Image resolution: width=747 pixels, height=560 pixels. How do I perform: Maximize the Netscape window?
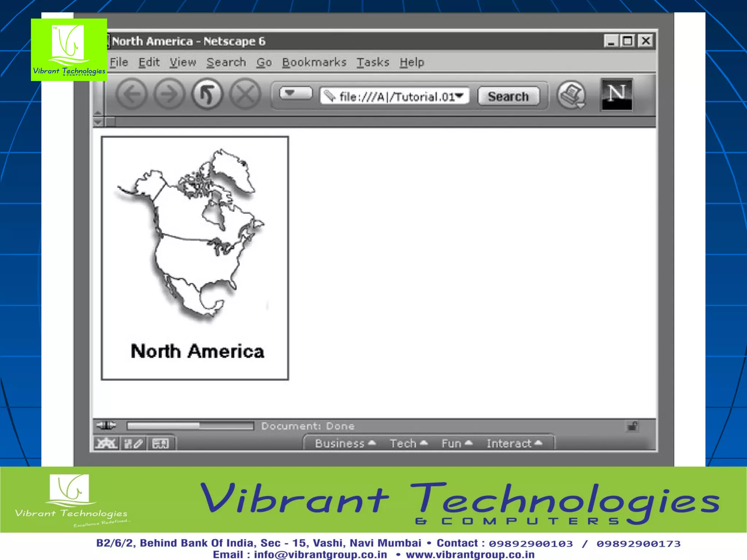(x=628, y=41)
